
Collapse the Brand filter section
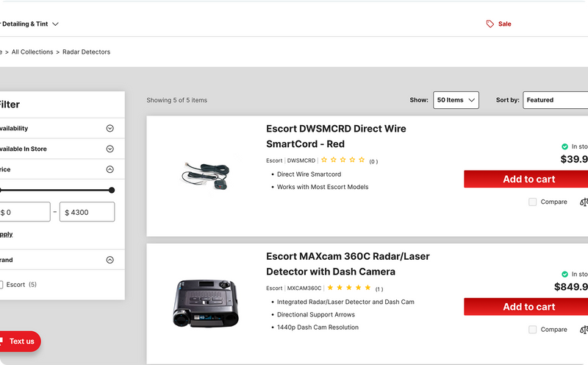click(x=110, y=260)
